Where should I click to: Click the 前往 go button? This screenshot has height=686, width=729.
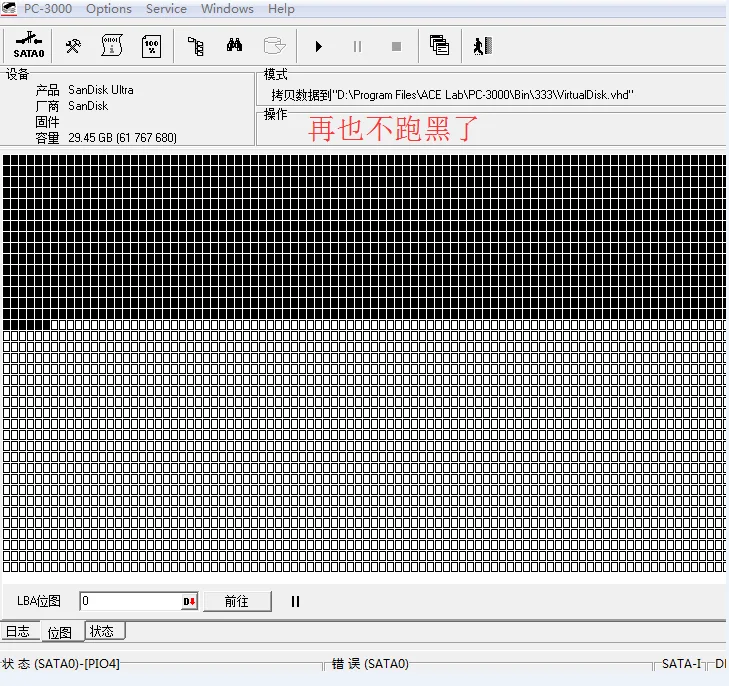237,601
